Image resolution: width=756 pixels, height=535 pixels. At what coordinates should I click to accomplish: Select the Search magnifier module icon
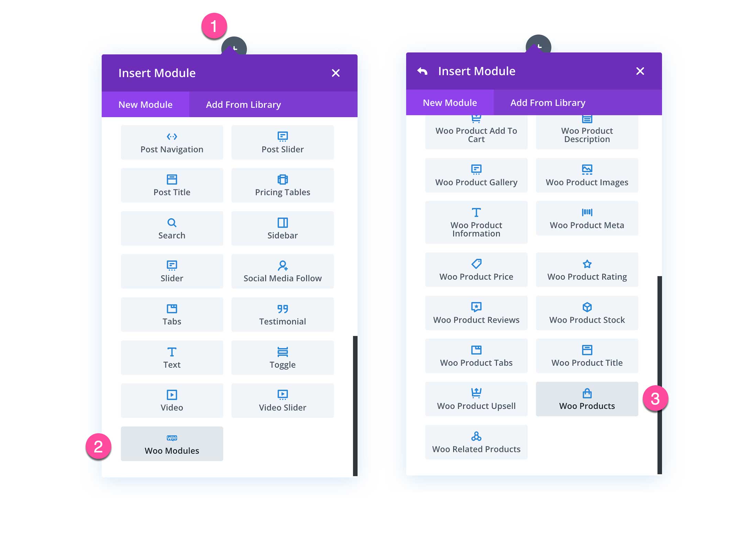173,222
